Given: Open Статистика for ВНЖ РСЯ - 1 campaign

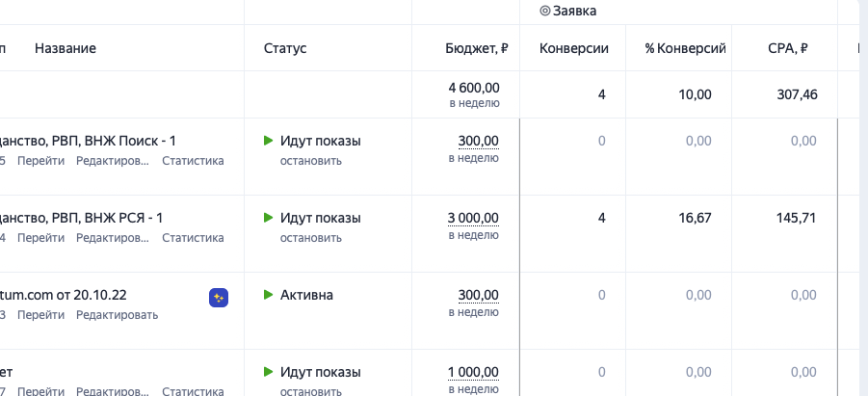Looking at the screenshot, I should click(x=193, y=238).
